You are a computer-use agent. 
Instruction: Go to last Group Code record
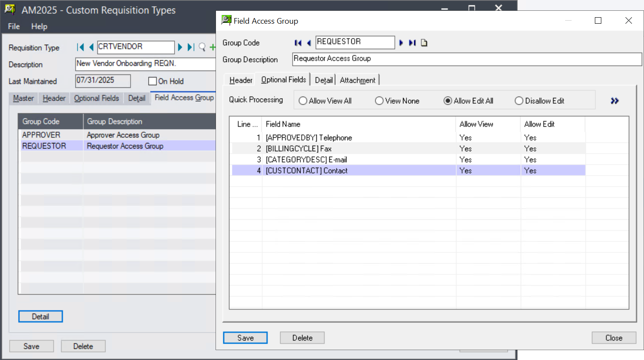coord(412,43)
